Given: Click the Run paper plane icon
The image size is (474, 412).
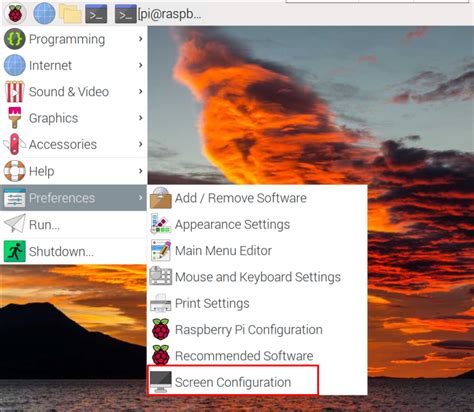Looking at the screenshot, I should [14, 224].
